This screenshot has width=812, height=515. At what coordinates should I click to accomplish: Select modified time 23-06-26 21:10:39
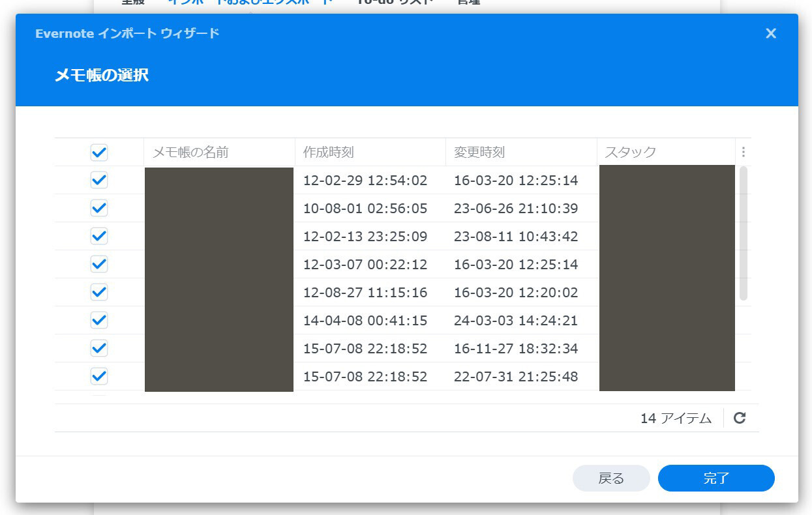[x=516, y=209]
